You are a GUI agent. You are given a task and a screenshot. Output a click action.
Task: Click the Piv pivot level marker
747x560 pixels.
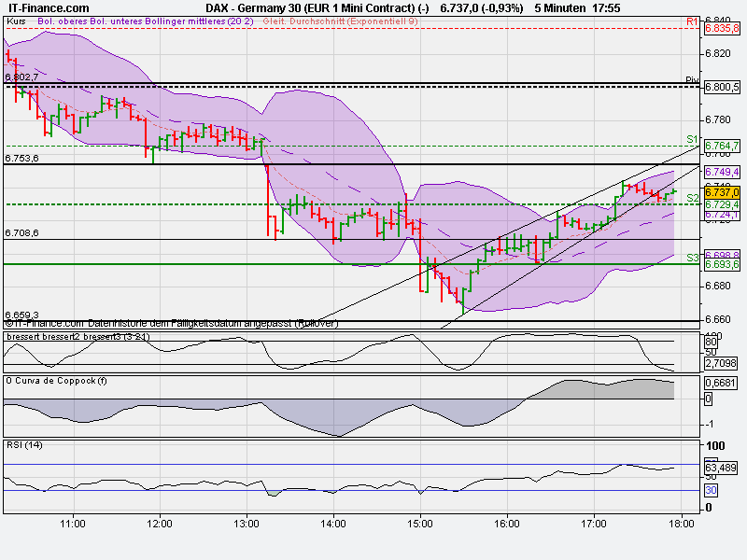coord(691,78)
